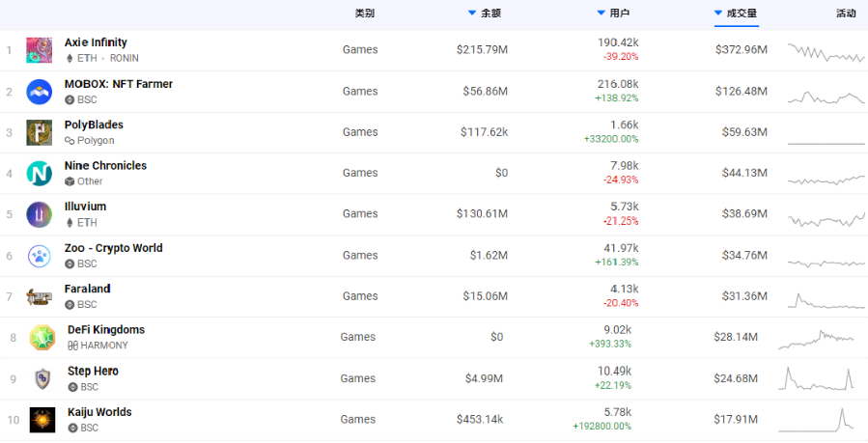Viewport: 868px width, 443px height.
Task: Open the Step Hero shield logo
Action: coord(42,379)
